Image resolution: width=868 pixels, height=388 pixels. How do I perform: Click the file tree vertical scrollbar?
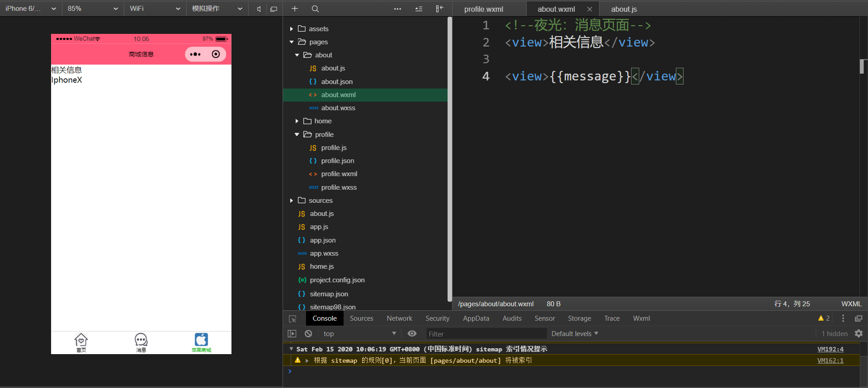click(449, 159)
